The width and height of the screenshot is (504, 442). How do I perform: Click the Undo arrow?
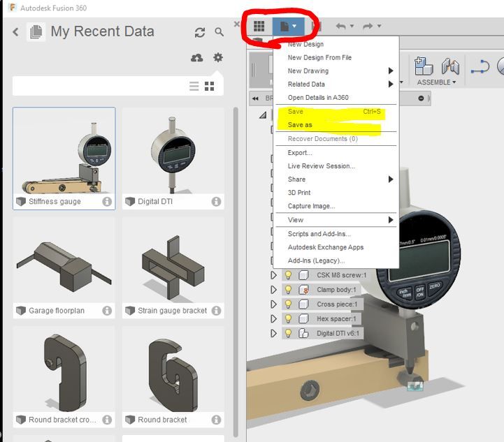tap(341, 26)
